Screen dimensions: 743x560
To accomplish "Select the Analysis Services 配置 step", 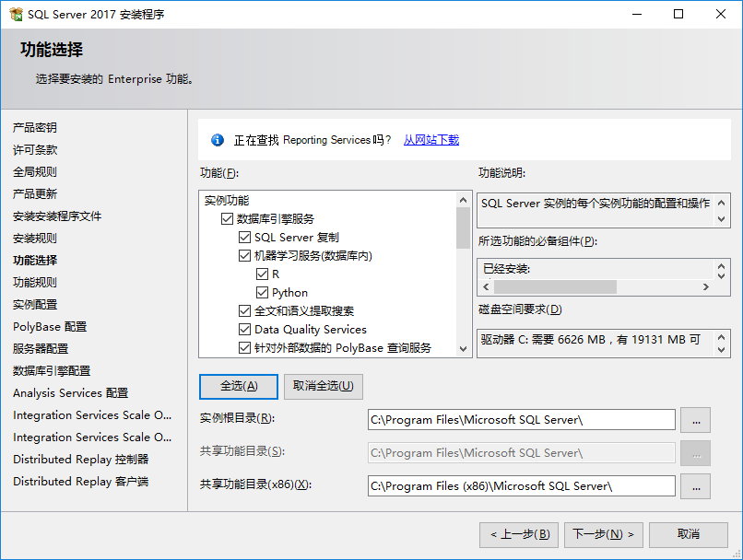I will tap(71, 393).
